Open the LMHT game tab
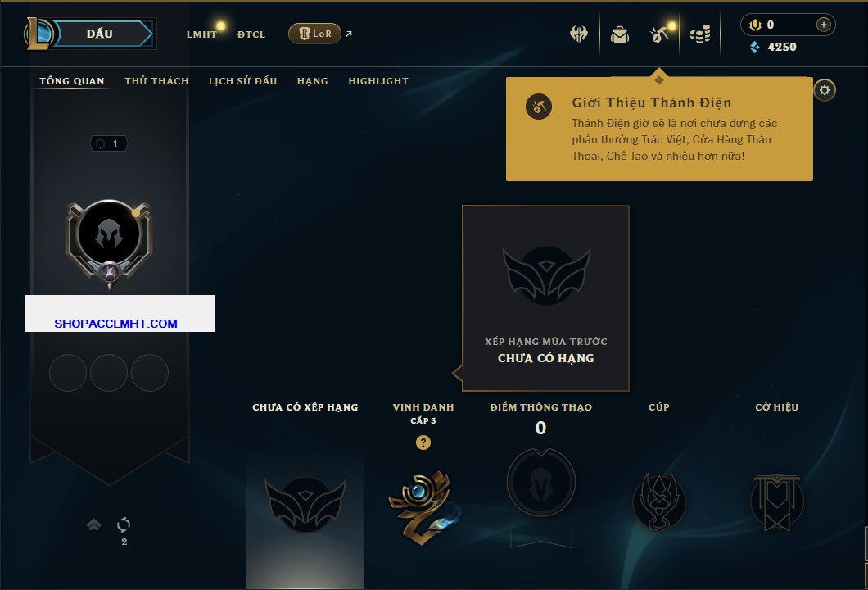This screenshot has height=590, width=868. (x=201, y=34)
